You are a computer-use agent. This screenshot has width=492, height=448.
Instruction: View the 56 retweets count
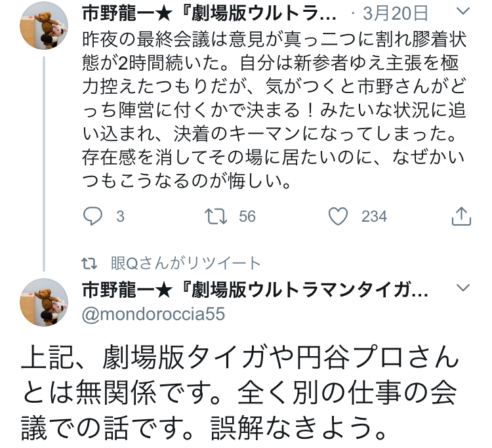(247, 216)
